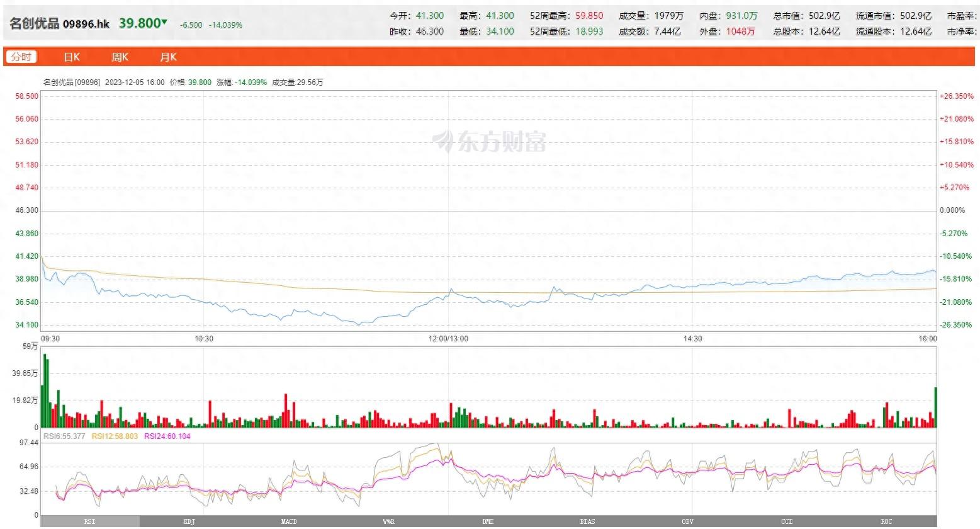Select the 分时 intraday chart tab

coord(21,57)
